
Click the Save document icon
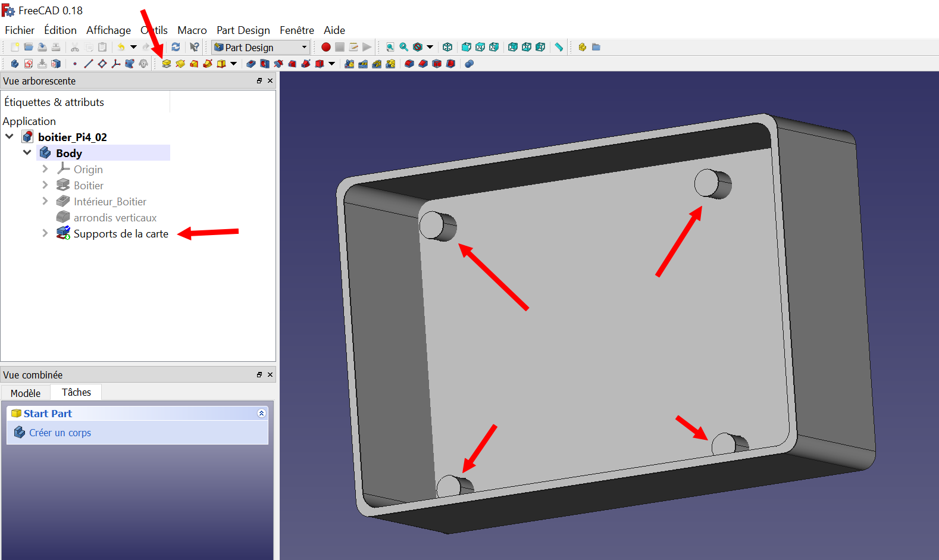click(42, 47)
